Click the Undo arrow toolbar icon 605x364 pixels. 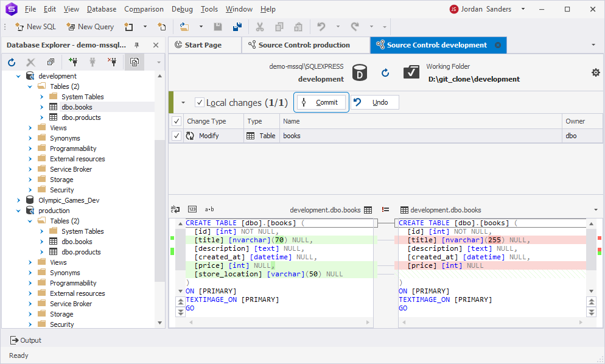(321, 26)
